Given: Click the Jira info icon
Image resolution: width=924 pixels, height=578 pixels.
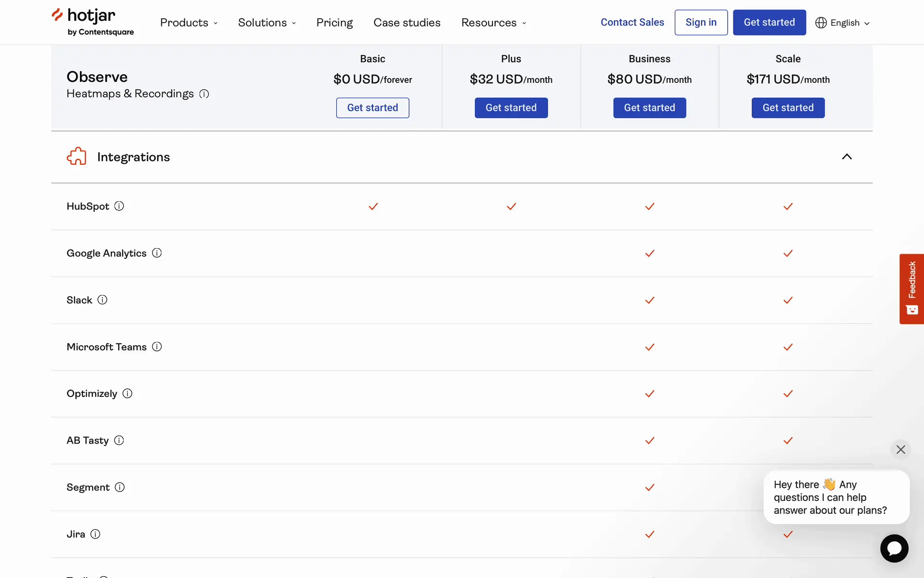Looking at the screenshot, I should pyautogui.click(x=95, y=534).
